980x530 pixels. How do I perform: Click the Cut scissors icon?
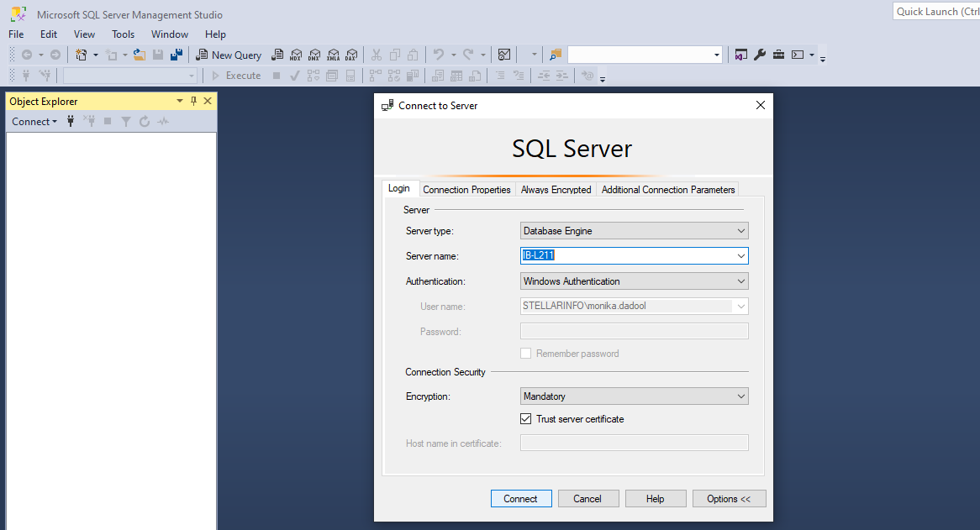(377, 55)
